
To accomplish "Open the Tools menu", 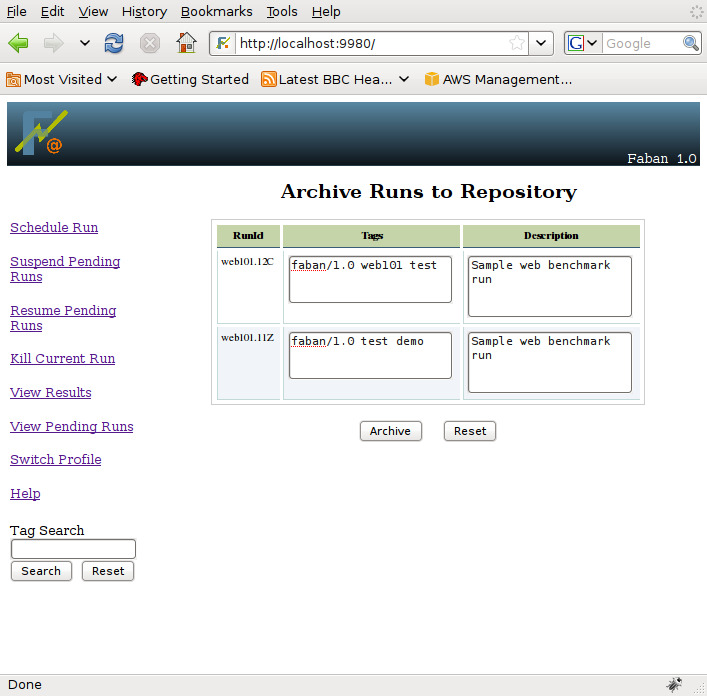I will click(x=282, y=11).
